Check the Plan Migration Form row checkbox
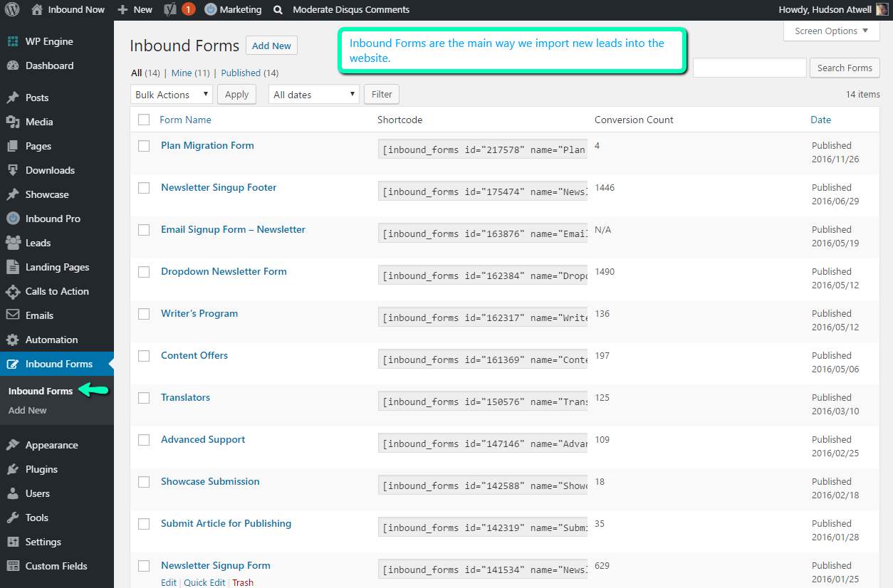Image resolution: width=893 pixels, height=588 pixels. tap(144, 146)
